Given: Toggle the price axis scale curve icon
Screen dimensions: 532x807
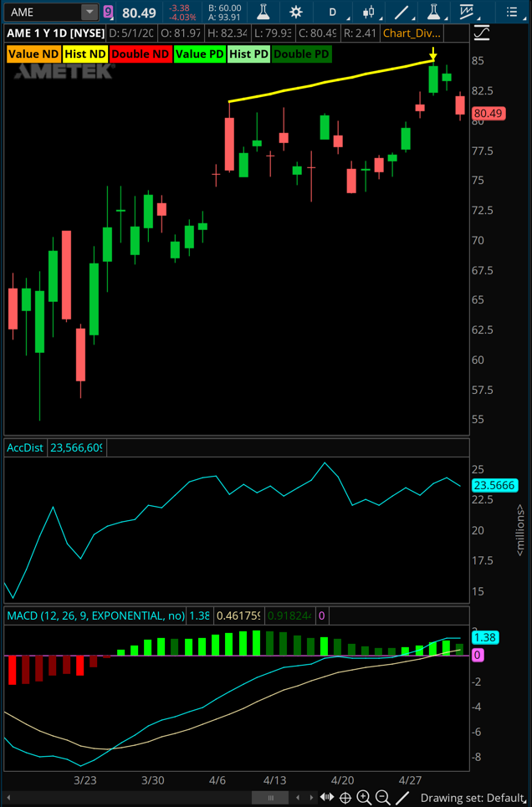Looking at the screenshot, I should [x=482, y=33].
